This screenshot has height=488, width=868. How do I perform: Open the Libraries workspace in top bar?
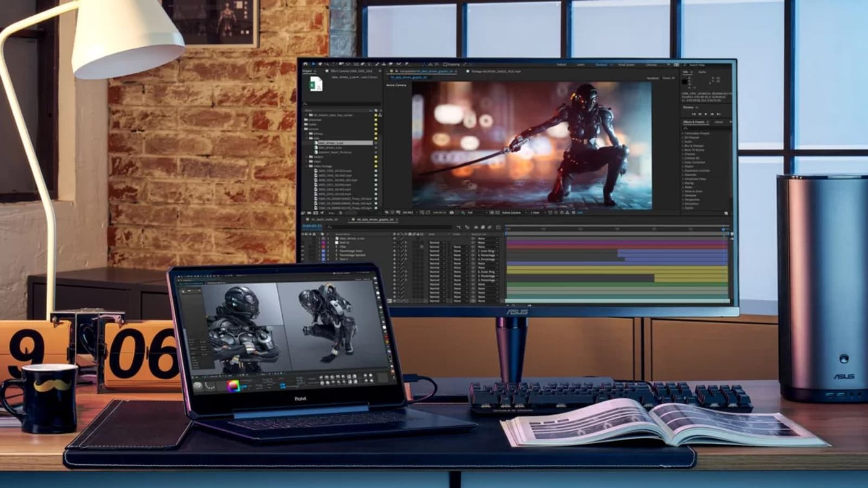tap(652, 65)
